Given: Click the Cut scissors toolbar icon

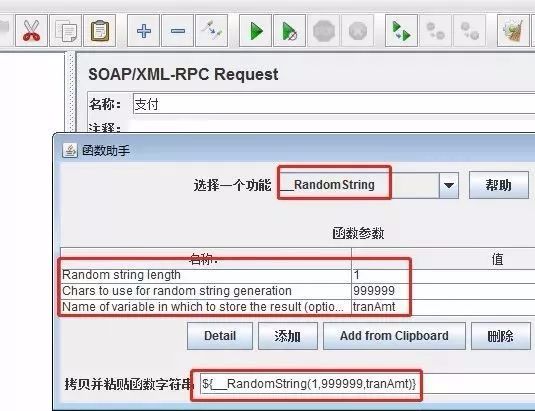Looking at the screenshot, I should (31, 31).
